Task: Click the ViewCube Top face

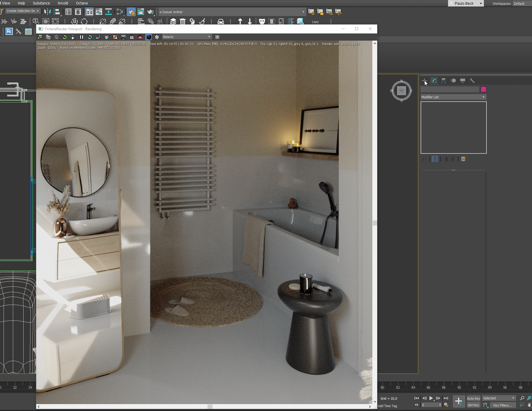Action: pos(401,91)
